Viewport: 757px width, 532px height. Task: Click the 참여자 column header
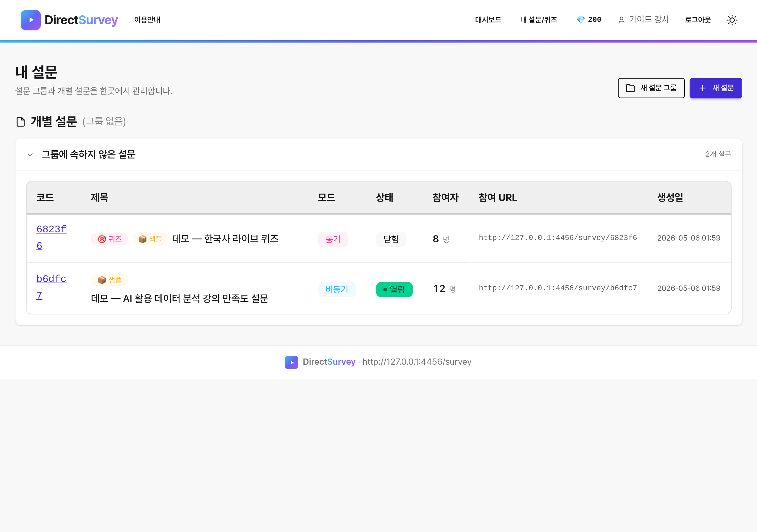coord(446,197)
